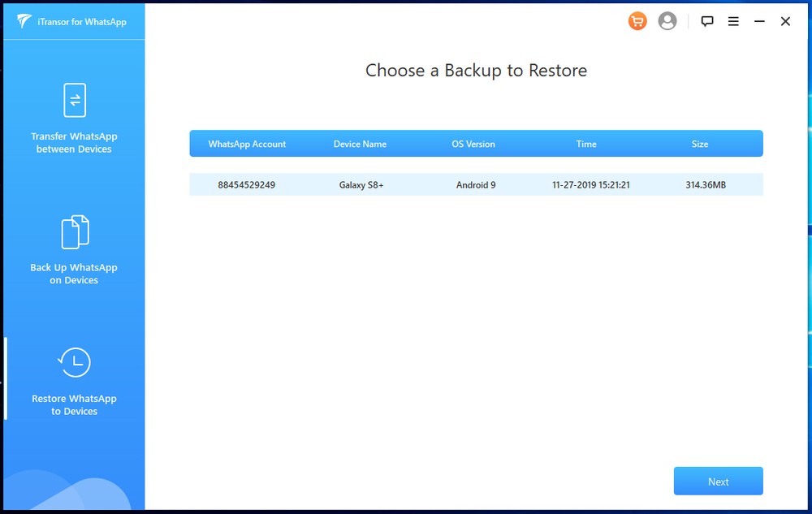Open the hamburger menu icon
Viewport: 812px width, 514px height.
coord(733,21)
